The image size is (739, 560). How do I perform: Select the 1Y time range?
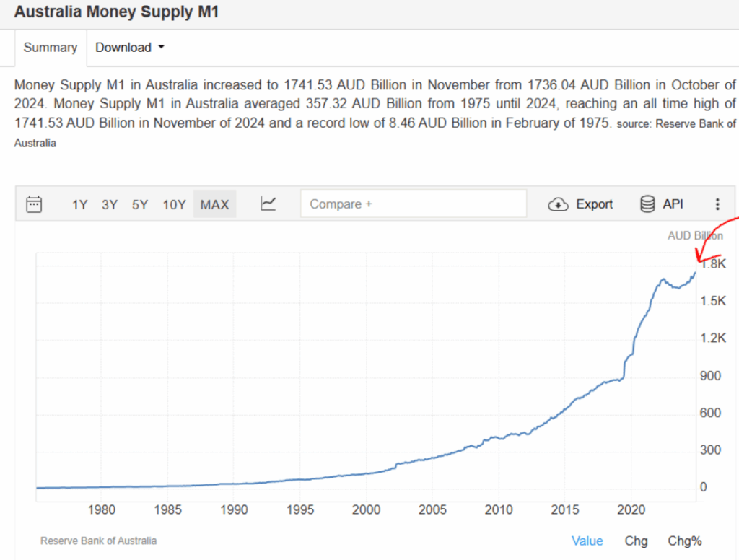79,204
